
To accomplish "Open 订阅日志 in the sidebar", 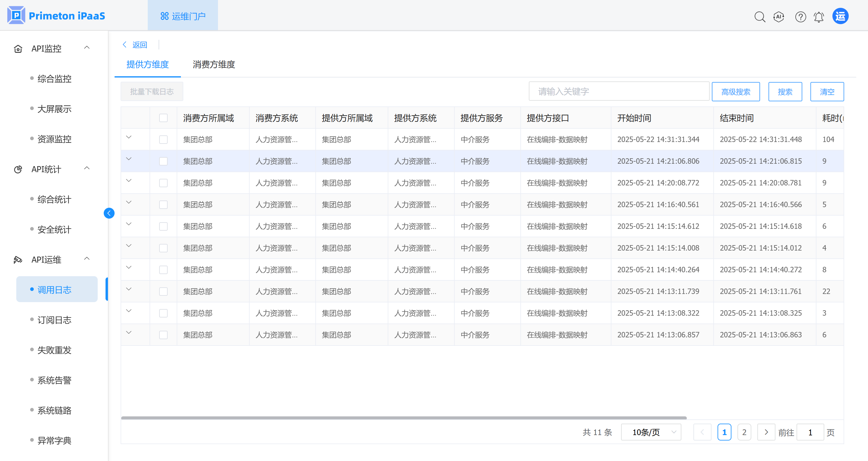I will [x=54, y=320].
